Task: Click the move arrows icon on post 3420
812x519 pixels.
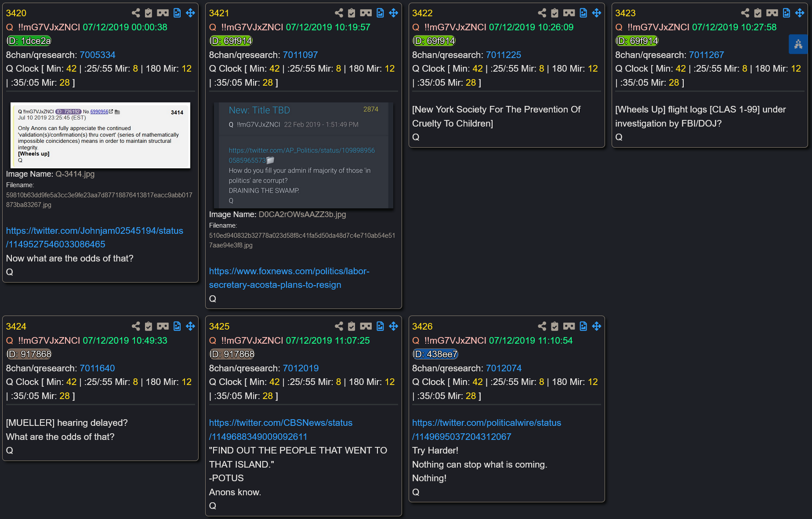Action: [190, 13]
